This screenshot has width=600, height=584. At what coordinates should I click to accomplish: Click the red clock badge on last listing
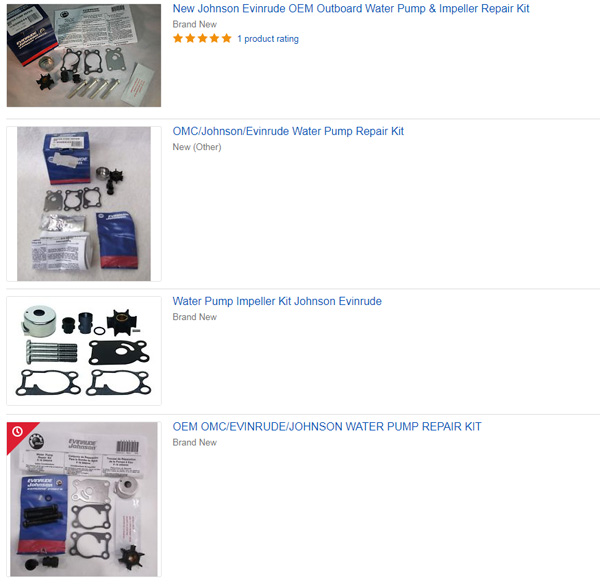point(17,432)
